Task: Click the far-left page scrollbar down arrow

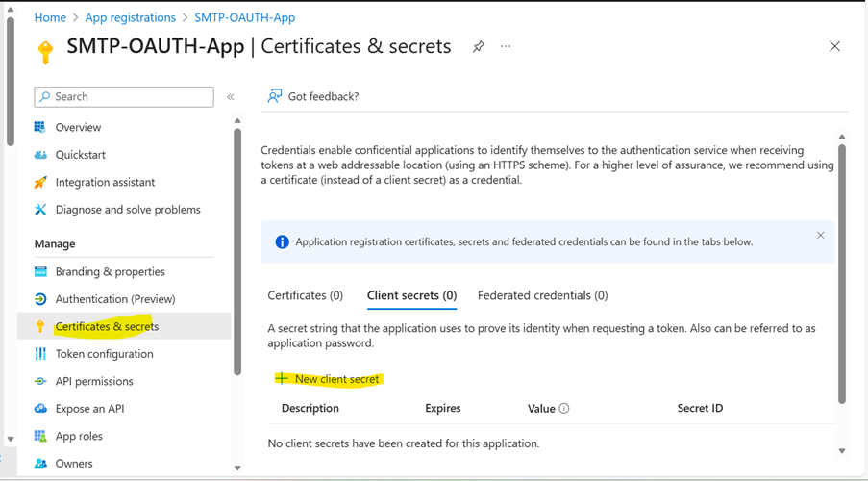Action: click(x=11, y=439)
